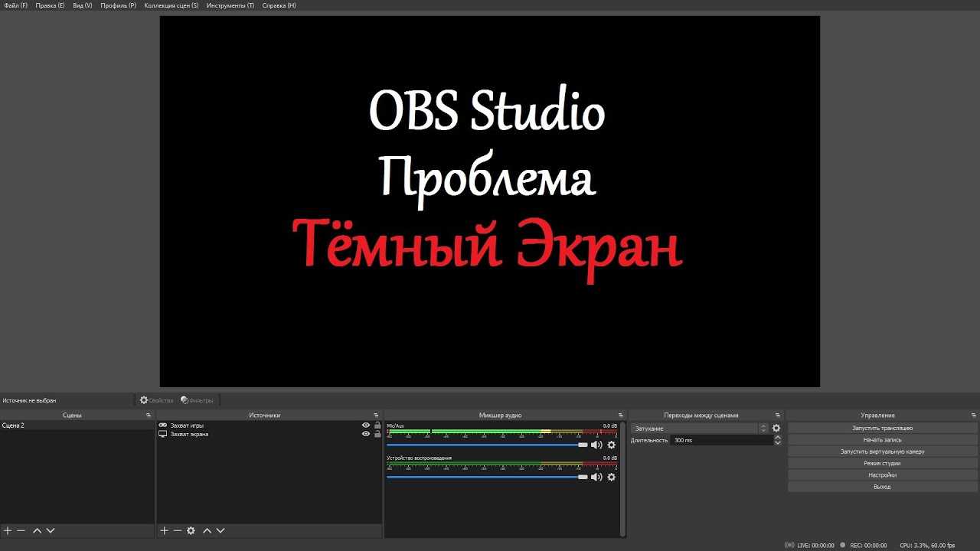Click the Длительность 300 ms input field
The width and height of the screenshot is (980, 551).
721,441
